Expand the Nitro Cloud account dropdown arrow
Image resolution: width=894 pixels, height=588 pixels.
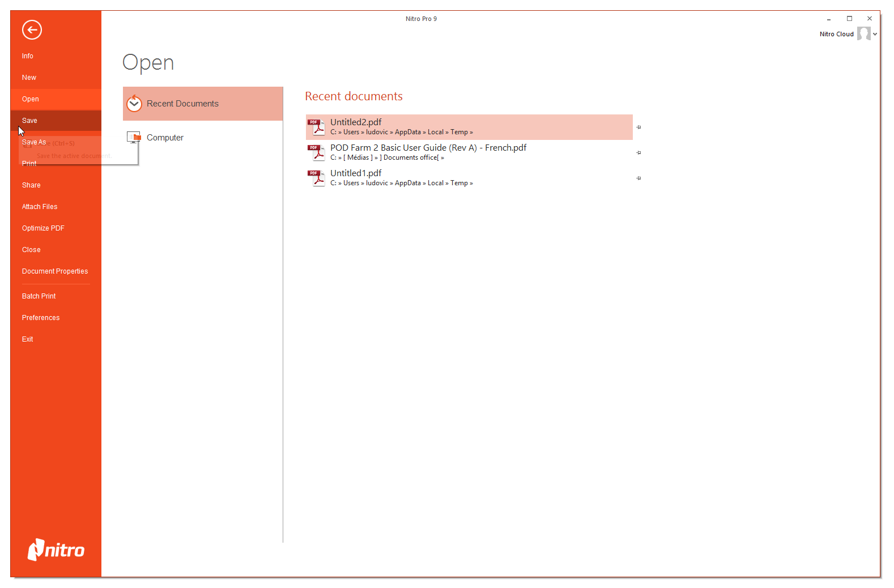pyautogui.click(x=875, y=34)
